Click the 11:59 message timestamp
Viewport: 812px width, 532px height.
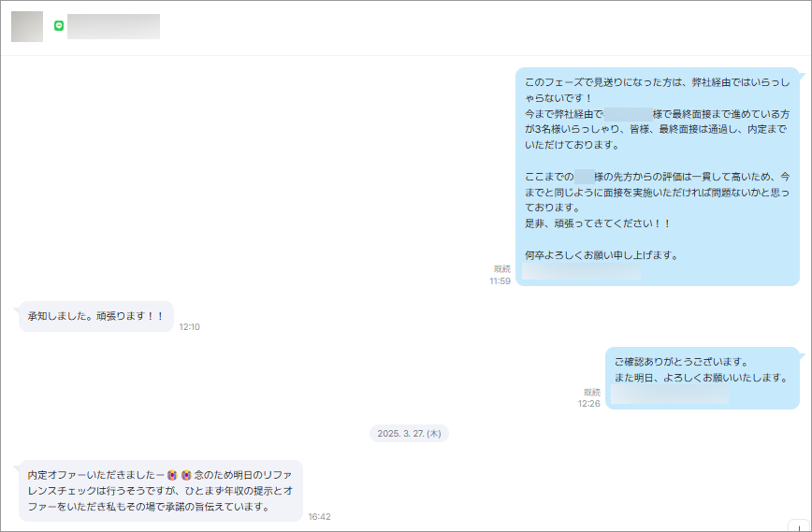click(x=500, y=280)
